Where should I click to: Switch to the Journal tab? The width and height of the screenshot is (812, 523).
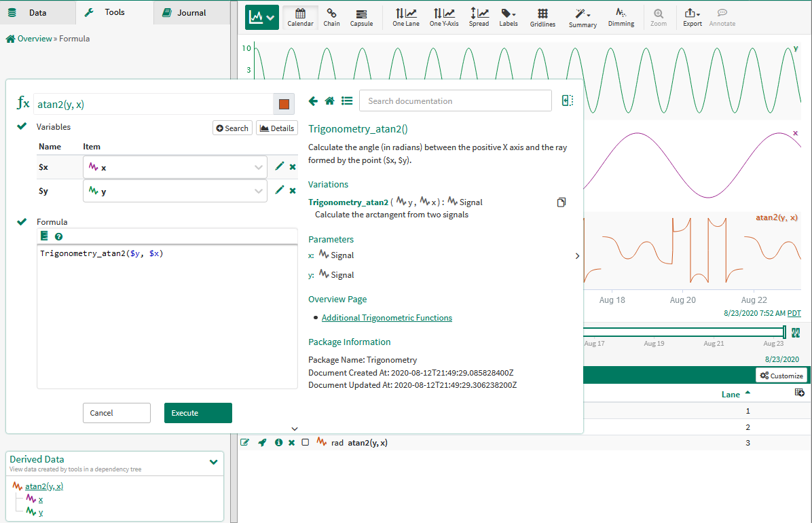pos(191,12)
